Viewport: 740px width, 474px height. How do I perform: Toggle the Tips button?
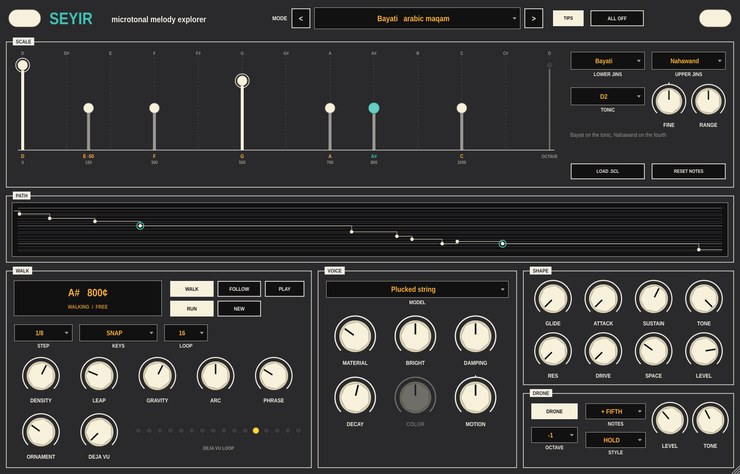point(568,18)
